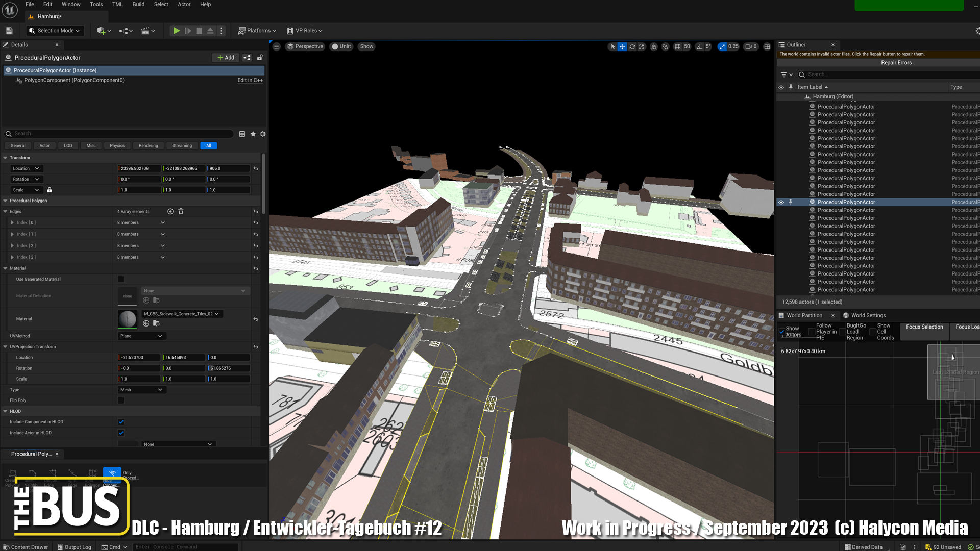Image resolution: width=980 pixels, height=551 pixels.
Task: Click the favorites star filter icon
Action: (253, 134)
